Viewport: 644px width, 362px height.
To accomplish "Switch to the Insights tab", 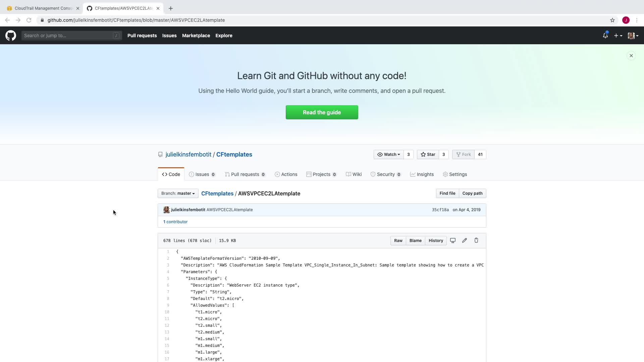I will click(422, 174).
